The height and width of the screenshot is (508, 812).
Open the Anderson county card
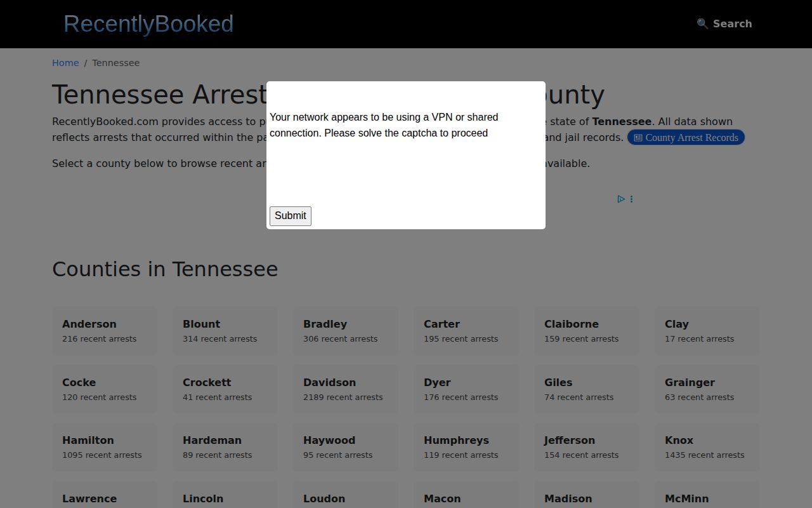(105, 331)
